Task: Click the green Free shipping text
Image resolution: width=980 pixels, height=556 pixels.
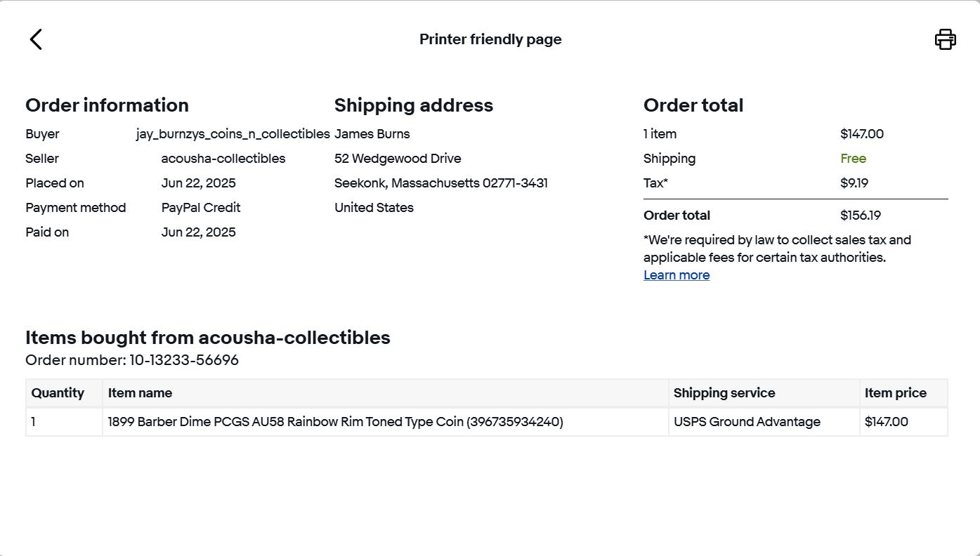Action: click(x=853, y=159)
